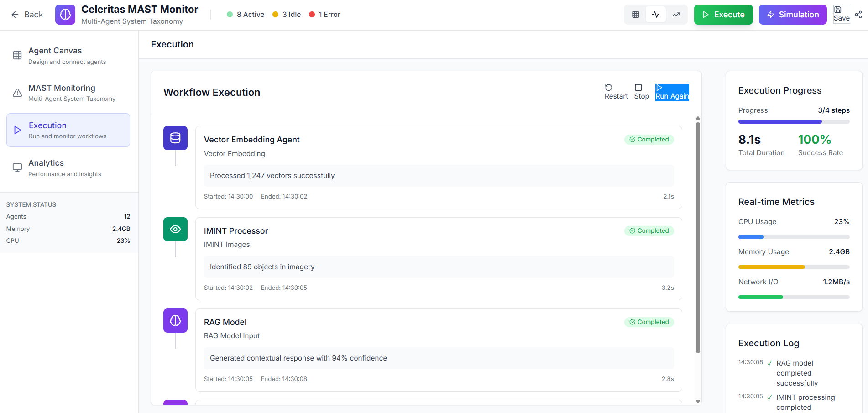Open Analytics in the sidebar

[x=68, y=167]
